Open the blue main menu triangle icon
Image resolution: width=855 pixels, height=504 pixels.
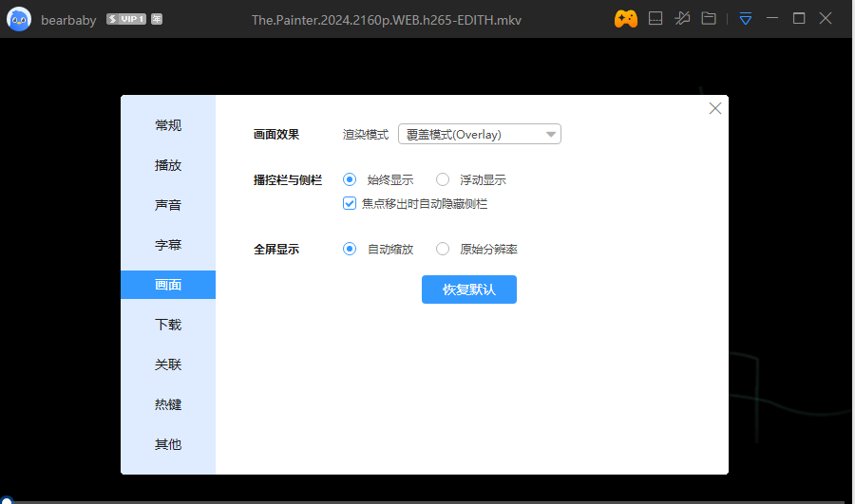tap(746, 19)
